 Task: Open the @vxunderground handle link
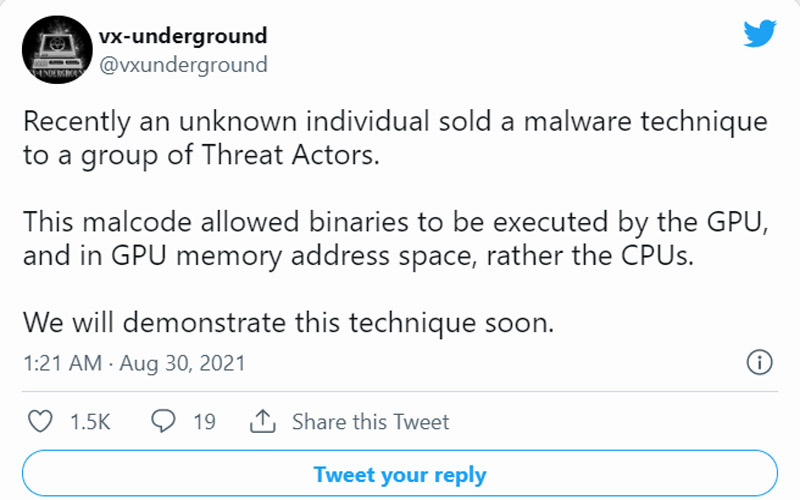coord(183,65)
